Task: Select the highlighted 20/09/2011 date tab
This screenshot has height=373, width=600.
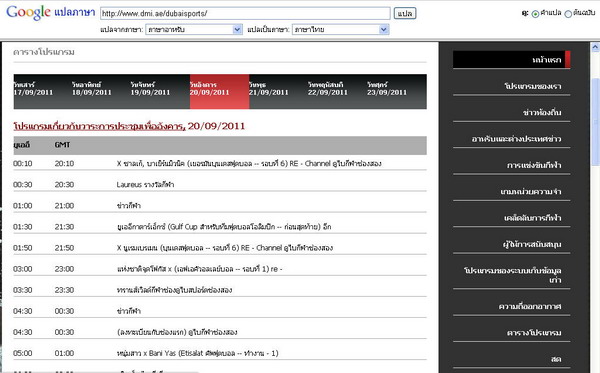Action: click(219, 91)
